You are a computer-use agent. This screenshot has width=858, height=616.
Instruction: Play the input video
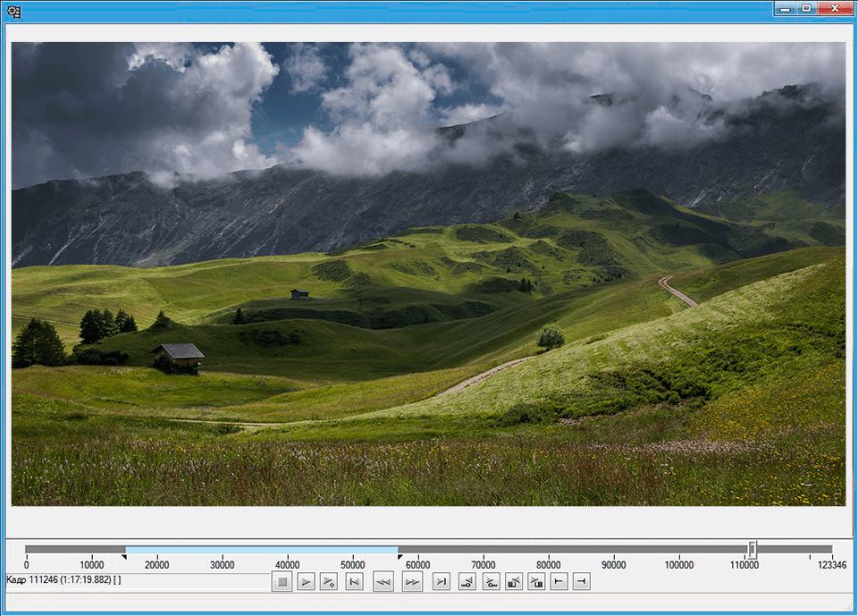pyautogui.click(x=306, y=581)
